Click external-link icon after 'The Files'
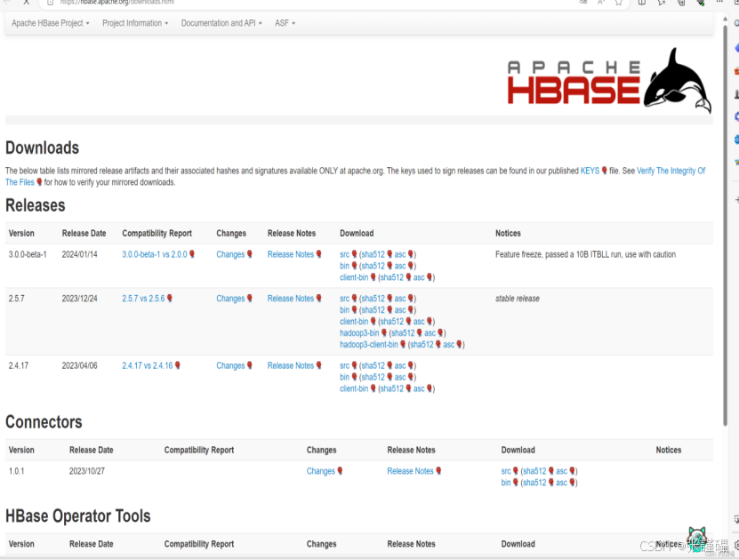This screenshot has width=739, height=560. tap(40, 182)
